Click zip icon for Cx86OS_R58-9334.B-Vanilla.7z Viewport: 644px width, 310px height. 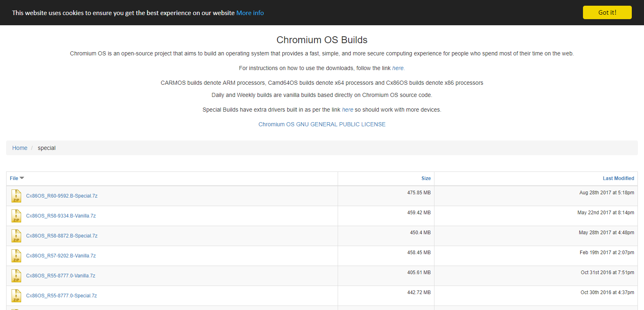point(16,216)
